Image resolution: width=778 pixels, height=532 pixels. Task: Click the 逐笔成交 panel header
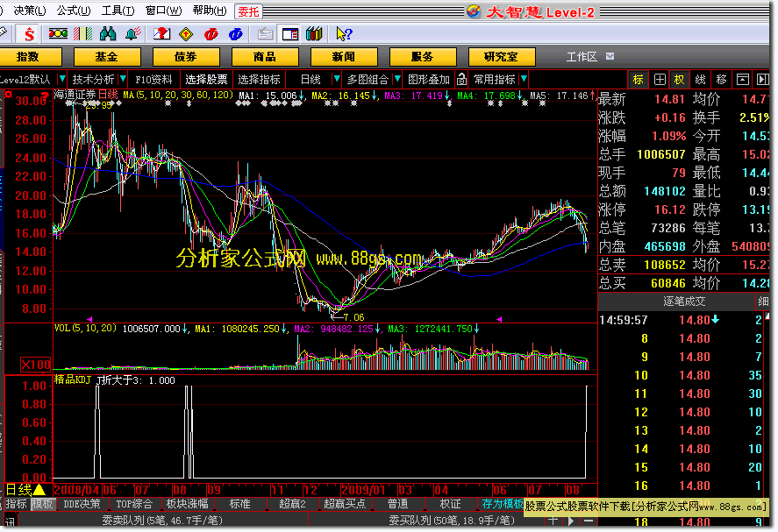pyautogui.click(x=684, y=301)
